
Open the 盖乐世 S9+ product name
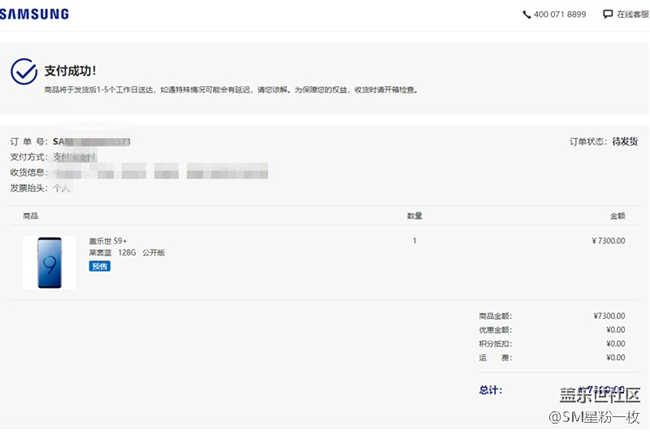tap(108, 241)
